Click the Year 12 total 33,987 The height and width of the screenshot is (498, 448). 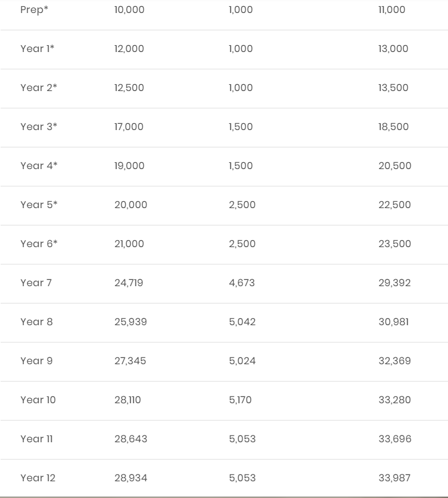click(394, 478)
